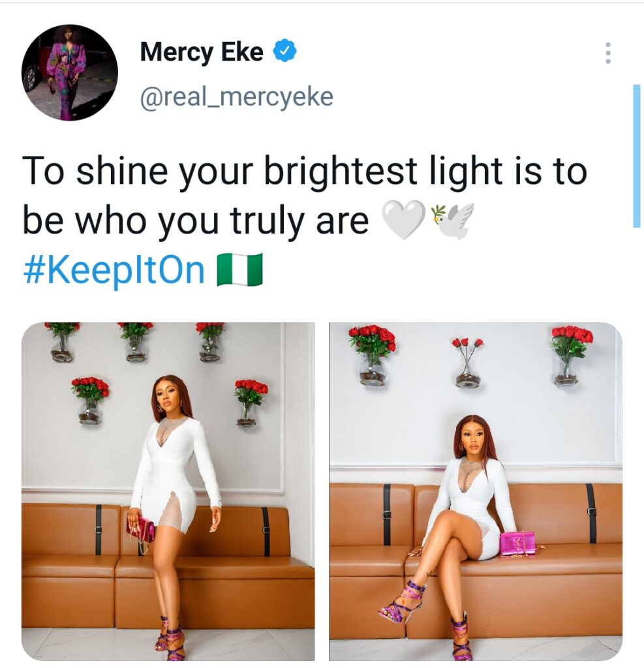Open the left photo of the woman standing
The image size is (644, 668).
pyautogui.click(x=168, y=491)
